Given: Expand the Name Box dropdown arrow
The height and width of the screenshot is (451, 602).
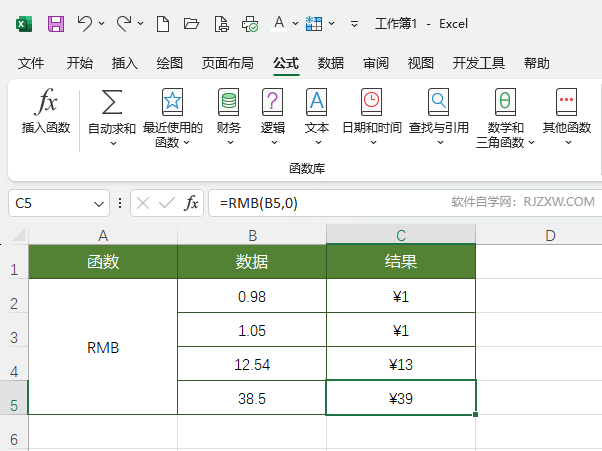Looking at the screenshot, I should click(99, 204).
